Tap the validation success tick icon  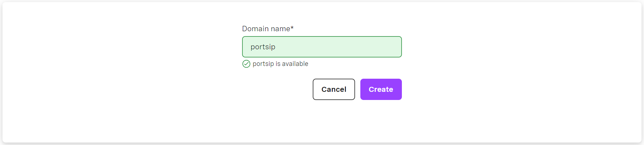click(246, 64)
